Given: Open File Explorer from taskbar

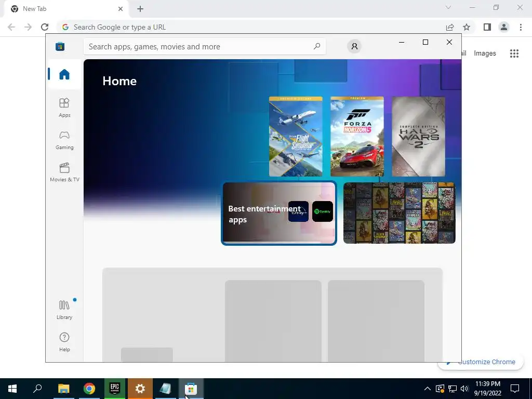Looking at the screenshot, I should pos(63,389).
